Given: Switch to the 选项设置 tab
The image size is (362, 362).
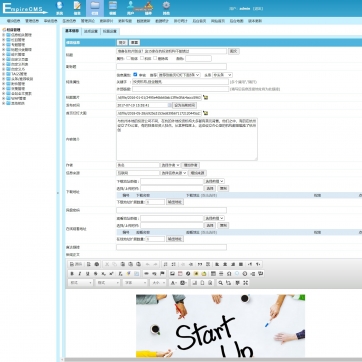Looking at the screenshot, I should [91, 31].
